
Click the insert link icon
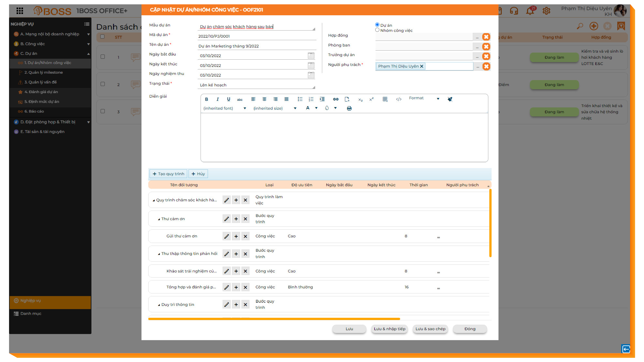pos(335,99)
